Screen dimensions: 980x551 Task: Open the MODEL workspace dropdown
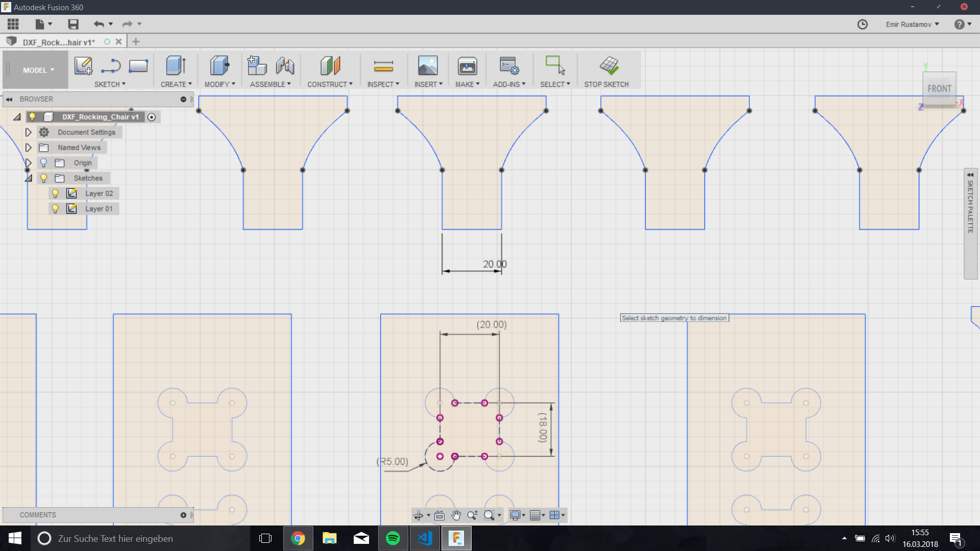(38, 70)
